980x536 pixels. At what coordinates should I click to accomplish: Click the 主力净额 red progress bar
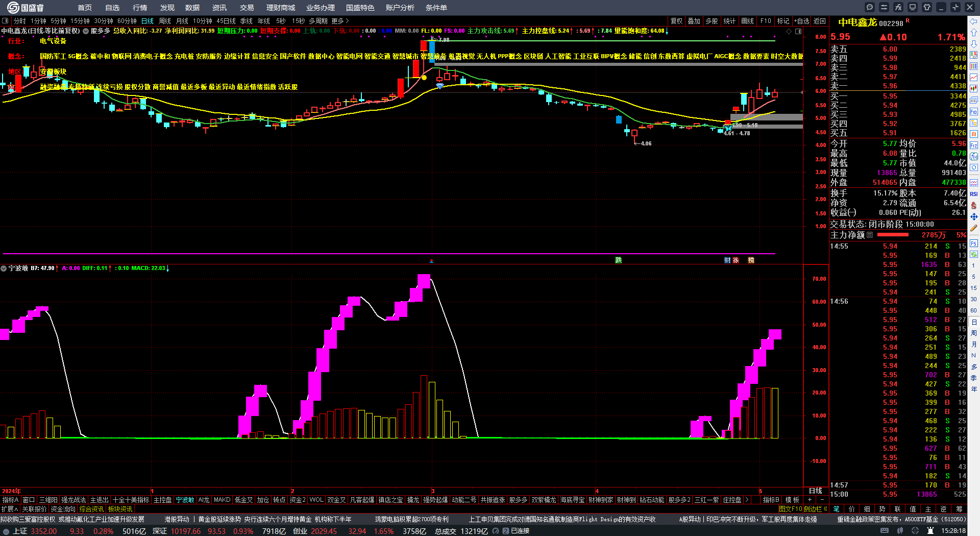click(893, 235)
